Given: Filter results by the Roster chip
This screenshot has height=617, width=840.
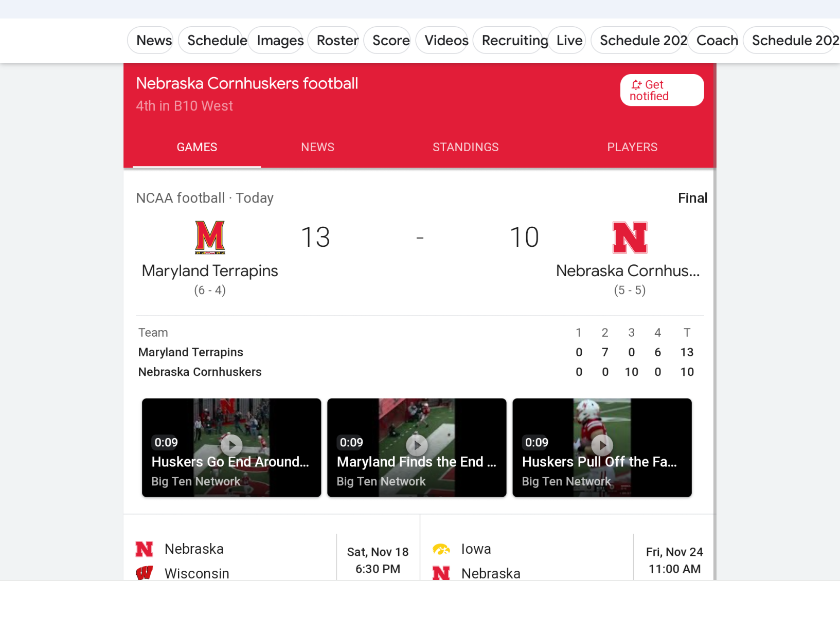Looking at the screenshot, I should 337,40.
